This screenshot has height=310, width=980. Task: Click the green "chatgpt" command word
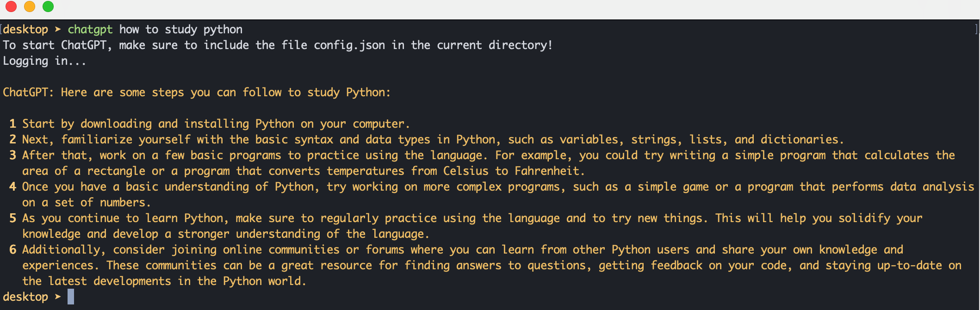90,30
